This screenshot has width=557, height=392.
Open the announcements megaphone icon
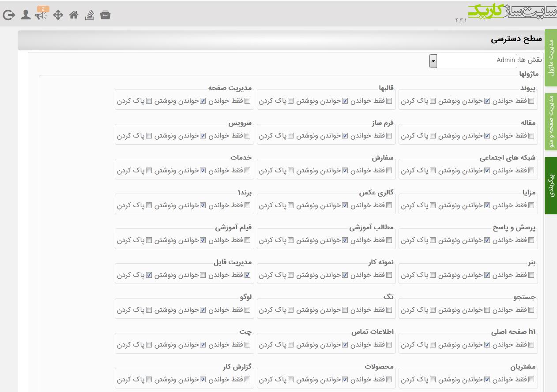click(41, 15)
